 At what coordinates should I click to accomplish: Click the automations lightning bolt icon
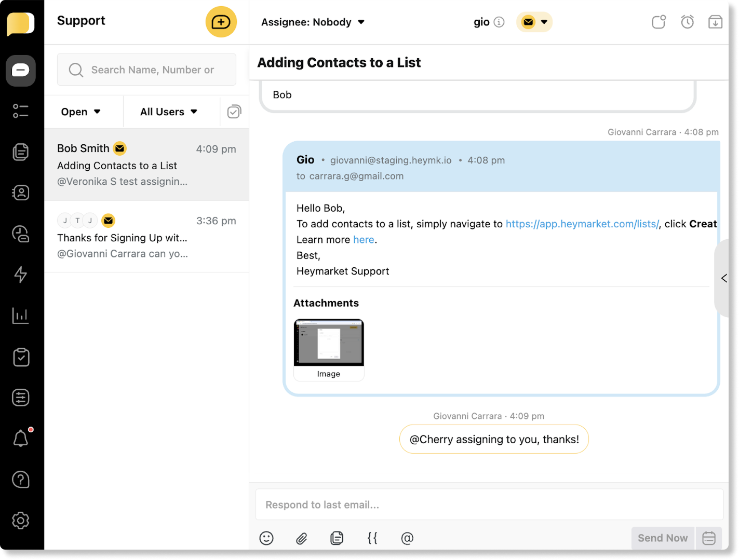(21, 275)
